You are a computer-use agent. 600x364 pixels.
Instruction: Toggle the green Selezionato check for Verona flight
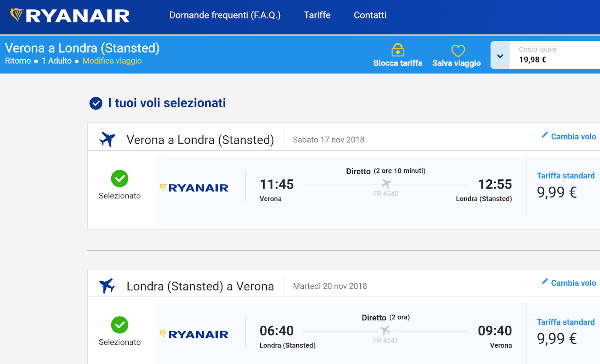120,178
